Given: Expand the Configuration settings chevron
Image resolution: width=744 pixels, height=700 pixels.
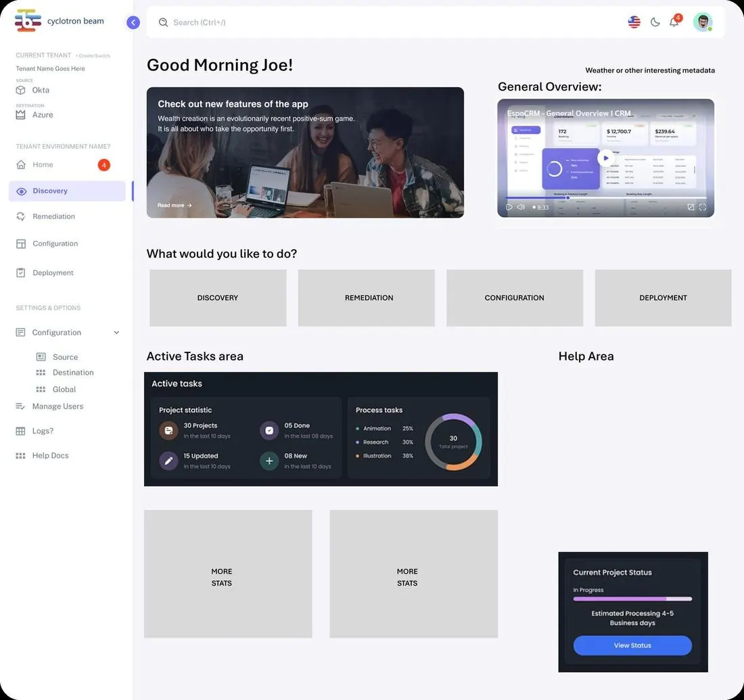Looking at the screenshot, I should [117, 333].
